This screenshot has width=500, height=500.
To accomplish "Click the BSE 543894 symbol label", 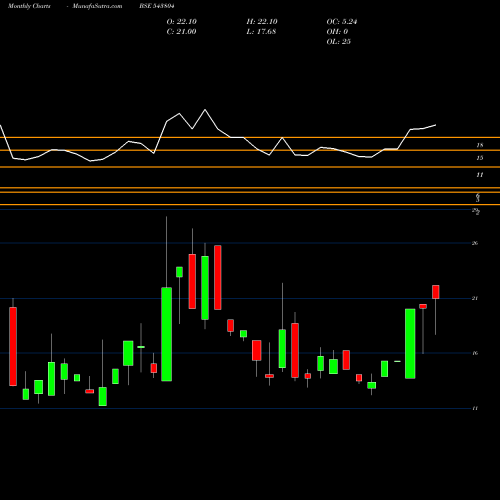I will point(157,6).
